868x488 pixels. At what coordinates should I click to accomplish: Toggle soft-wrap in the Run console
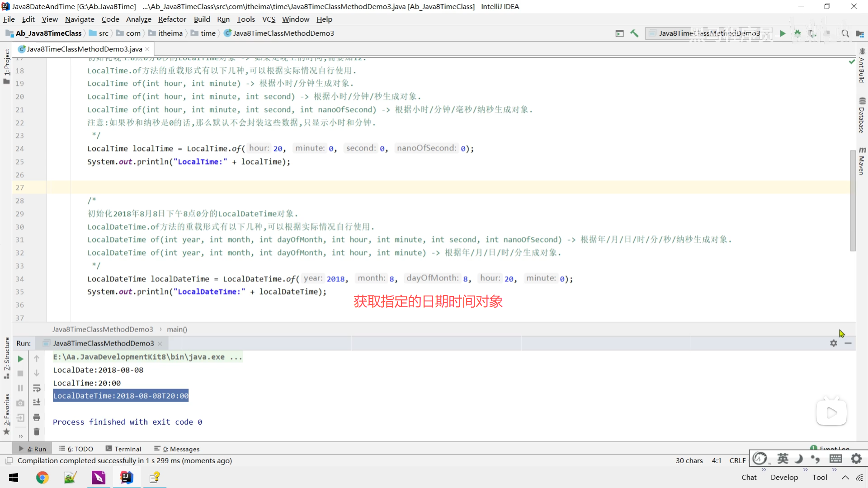tap(37, 388)
